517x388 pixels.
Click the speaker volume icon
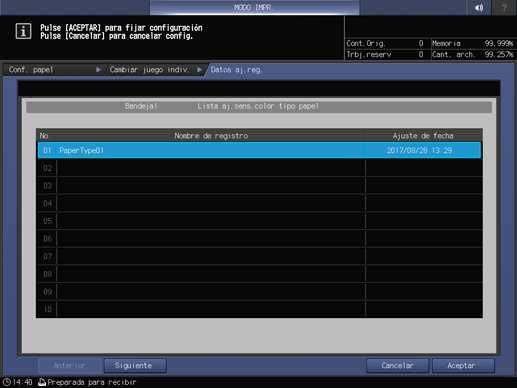point(479,7)
